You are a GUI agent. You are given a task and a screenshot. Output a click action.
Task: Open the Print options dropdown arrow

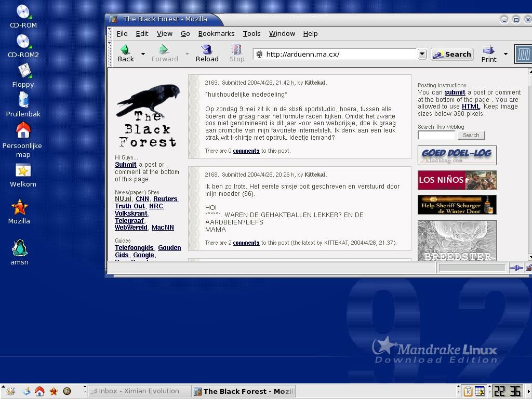click(506, 54)
